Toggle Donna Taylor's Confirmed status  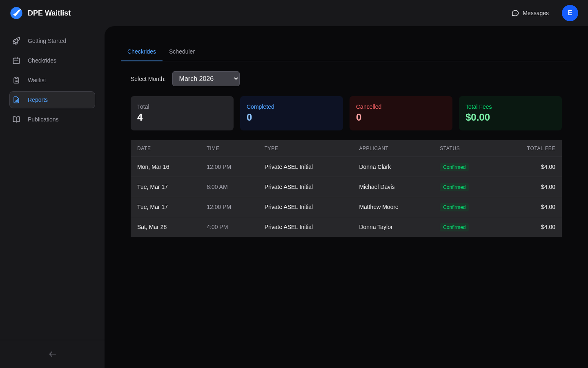(454, 227)
